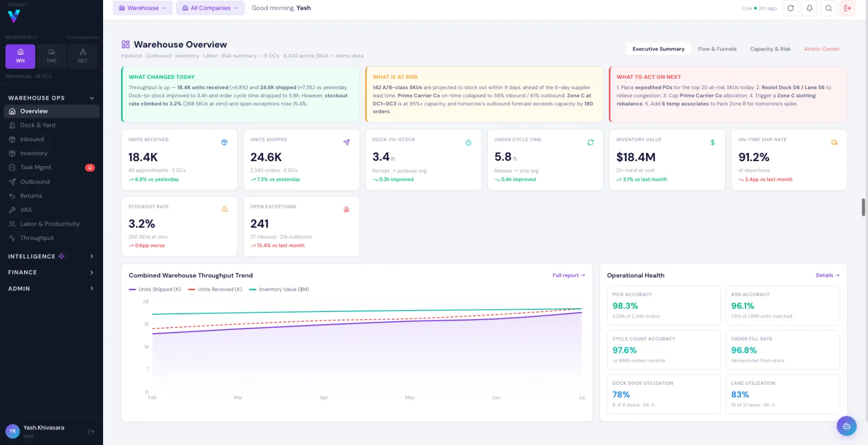This screenshot has height=445, width=868.
Task: Click the Units Received cube icon
Action: pyautogui.click(x=225, y=143)
